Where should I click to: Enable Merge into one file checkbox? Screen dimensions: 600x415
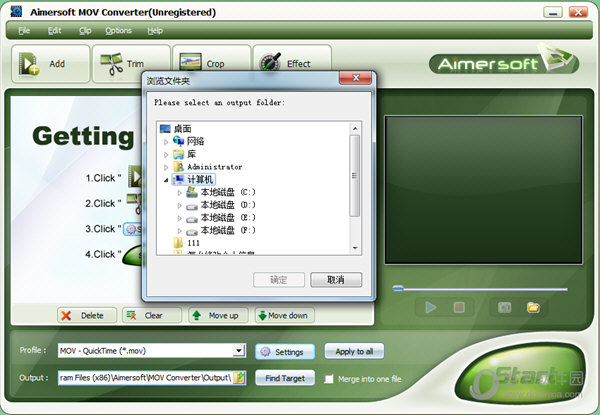328,379
